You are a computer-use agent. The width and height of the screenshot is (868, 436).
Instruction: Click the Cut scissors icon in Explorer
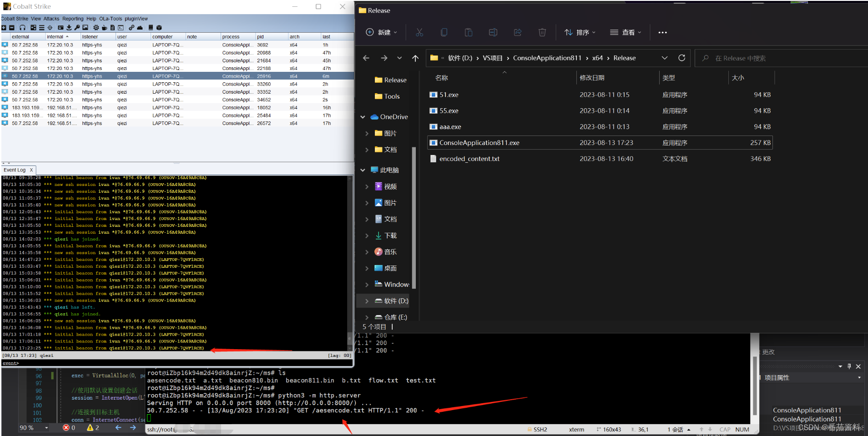click(419, 32)
